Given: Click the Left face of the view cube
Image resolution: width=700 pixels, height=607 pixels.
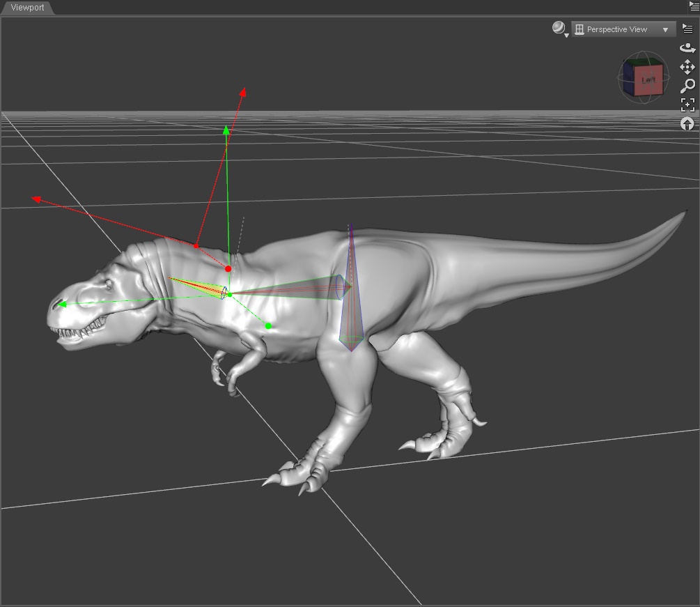Looking at the screenshot, I should 648,81.
